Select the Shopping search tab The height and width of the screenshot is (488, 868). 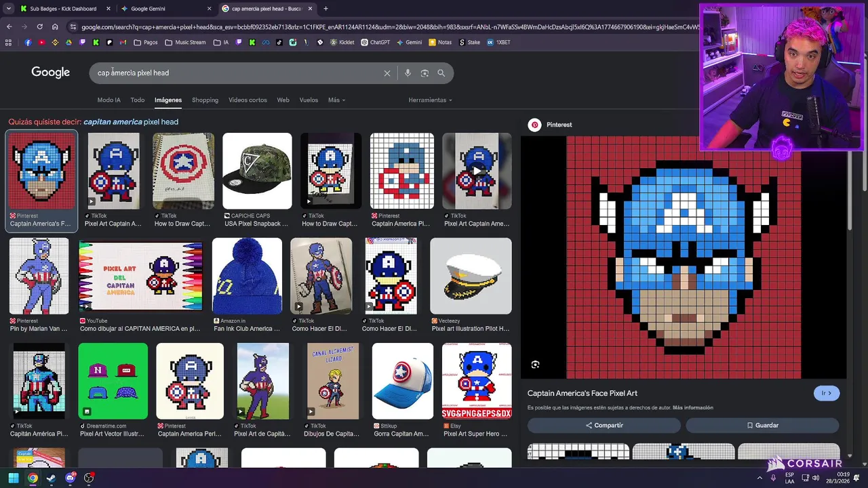click(x=205, y=100)
